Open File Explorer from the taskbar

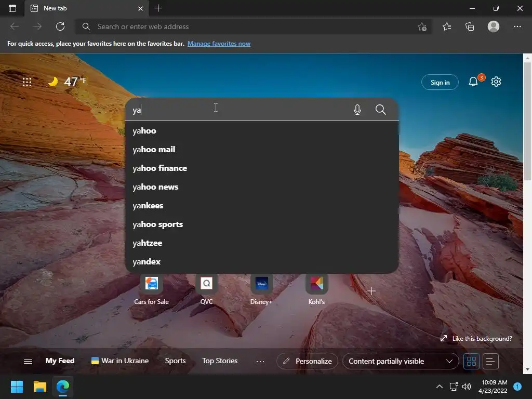(39, 387)
